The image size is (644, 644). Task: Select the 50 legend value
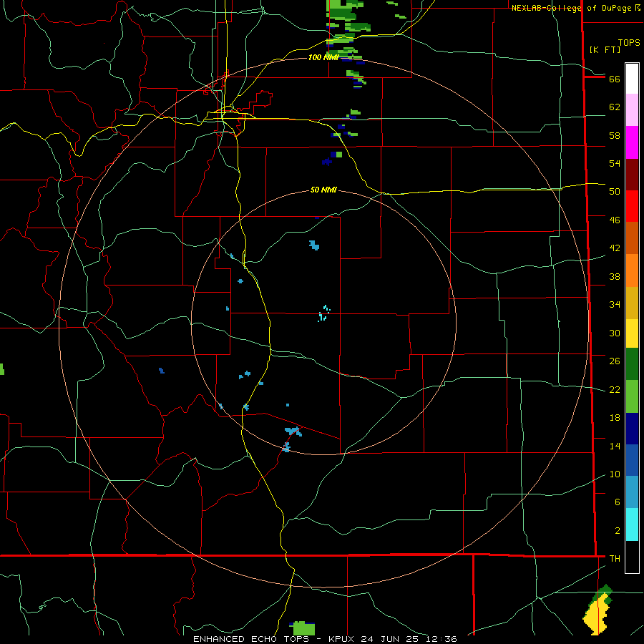point(615,192)
